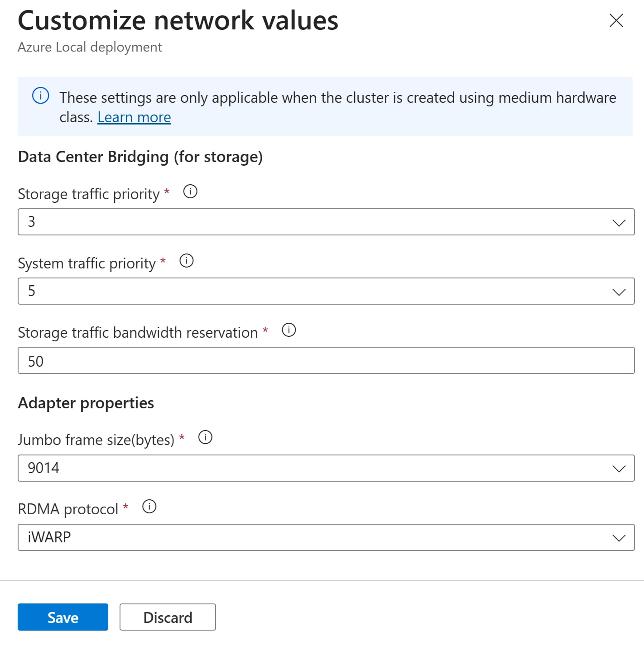Click the Jumbo frame size(bytes) label
The width and height of the screenshot is (644, 646).
pyautogui.click(x=96, y=440)
